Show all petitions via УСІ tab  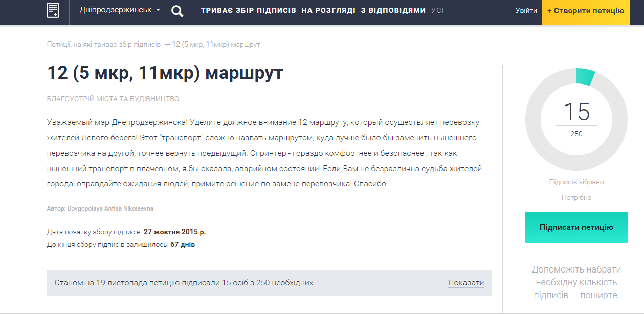437,11
